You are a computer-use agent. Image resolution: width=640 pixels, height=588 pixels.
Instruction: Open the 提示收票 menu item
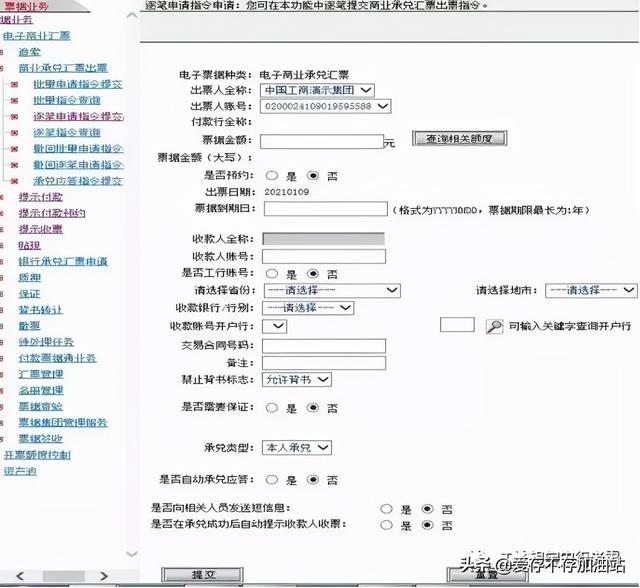pyautogui.click(x=40, y=229)
